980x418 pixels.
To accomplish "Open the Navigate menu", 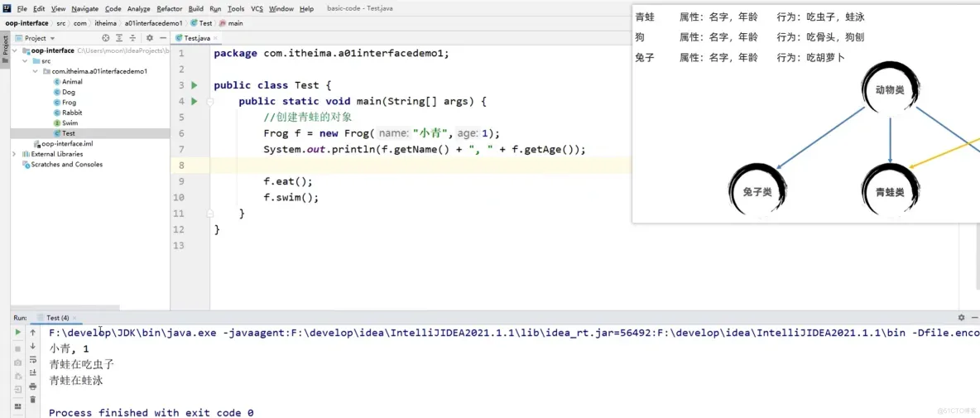I will pyautogui.click(x=85, y=9).
